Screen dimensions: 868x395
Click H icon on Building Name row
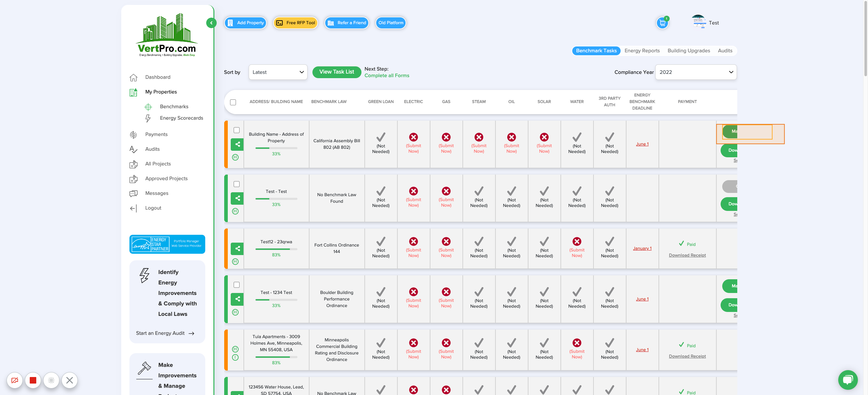(235, 157)
